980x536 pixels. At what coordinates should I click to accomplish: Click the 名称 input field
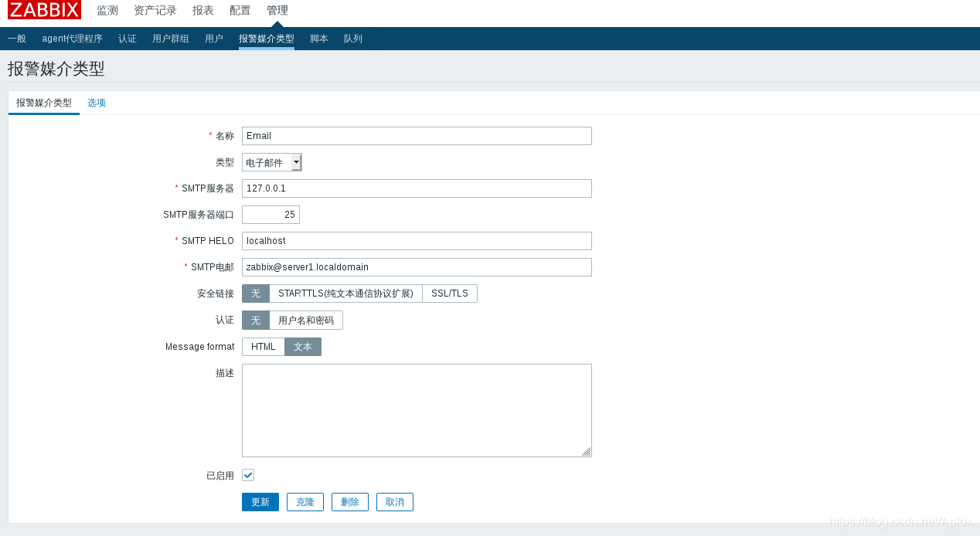tap(417, 136)
